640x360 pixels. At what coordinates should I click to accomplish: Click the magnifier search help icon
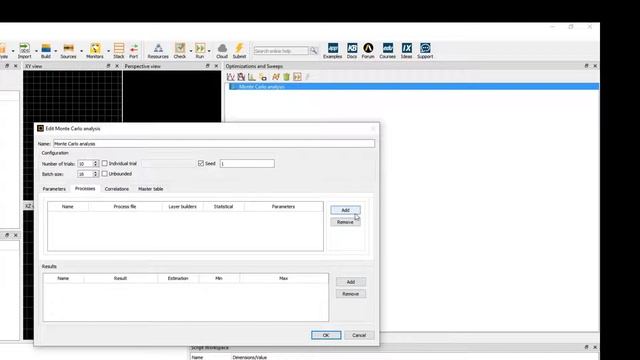coord(314,51)
